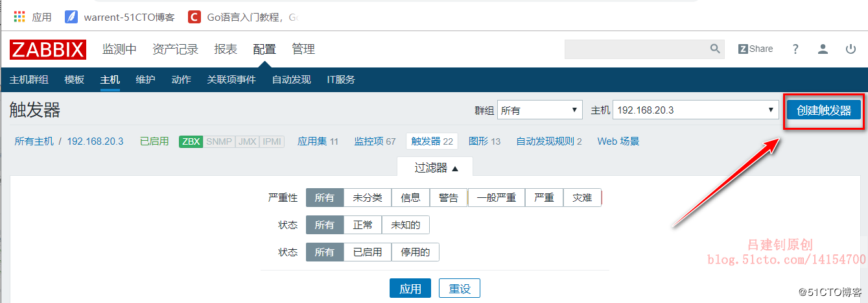The image size is (868, 303).
Task: Open the help question mark icon
Action: (795, 49)
